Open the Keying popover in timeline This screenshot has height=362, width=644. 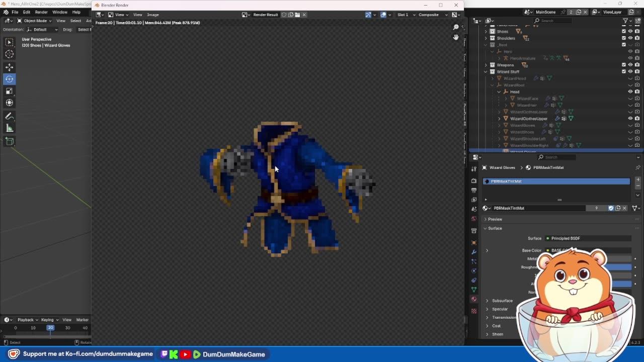click(x=49, y=320)
